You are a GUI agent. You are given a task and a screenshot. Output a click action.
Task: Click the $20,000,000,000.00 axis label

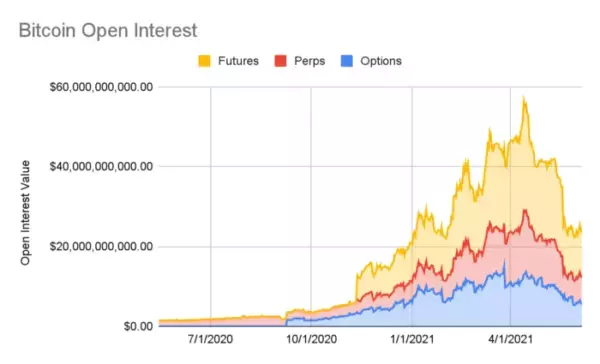point(101,246)
